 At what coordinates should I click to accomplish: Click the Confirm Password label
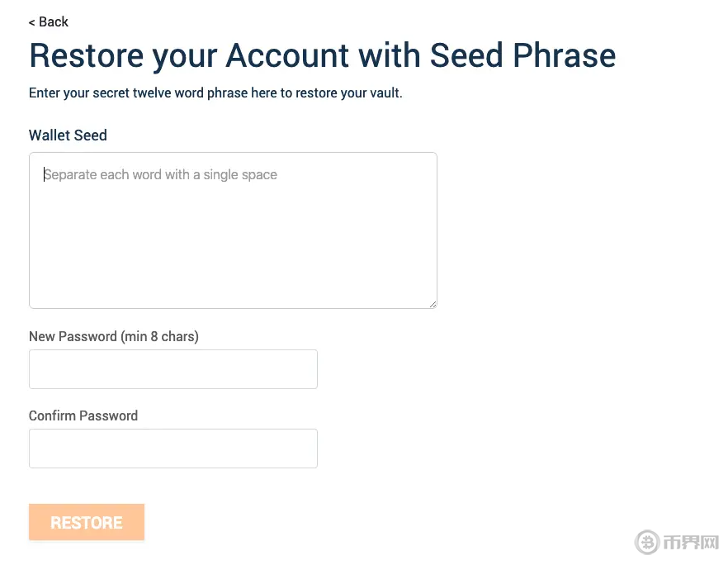click(83, 415)
